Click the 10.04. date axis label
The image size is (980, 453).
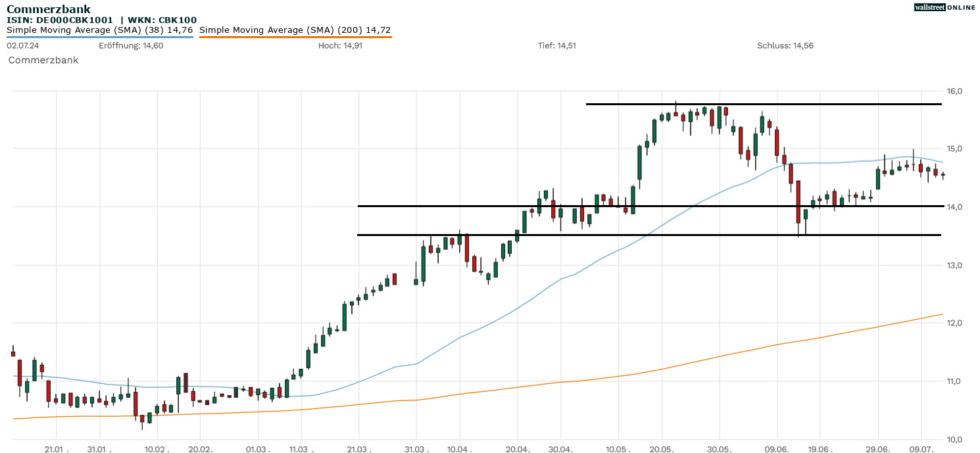tap(459, 449)
